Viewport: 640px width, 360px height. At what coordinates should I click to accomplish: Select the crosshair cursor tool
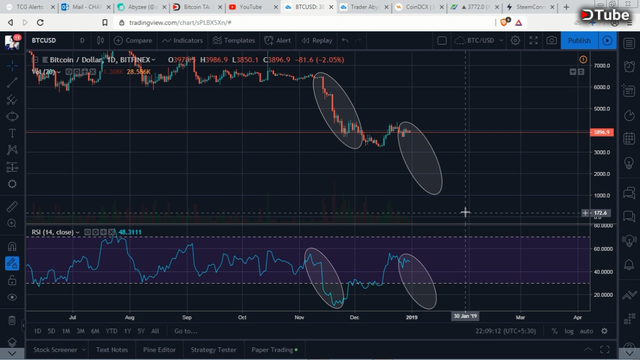12,65
